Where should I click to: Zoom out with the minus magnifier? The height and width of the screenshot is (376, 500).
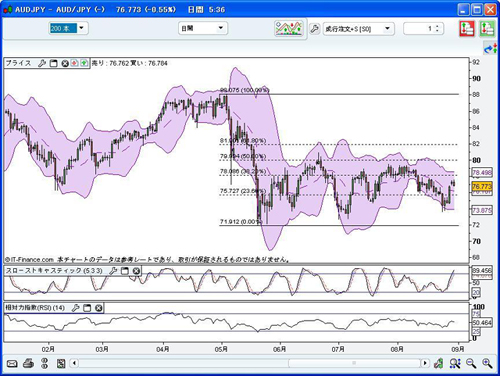tap(471, 363)
